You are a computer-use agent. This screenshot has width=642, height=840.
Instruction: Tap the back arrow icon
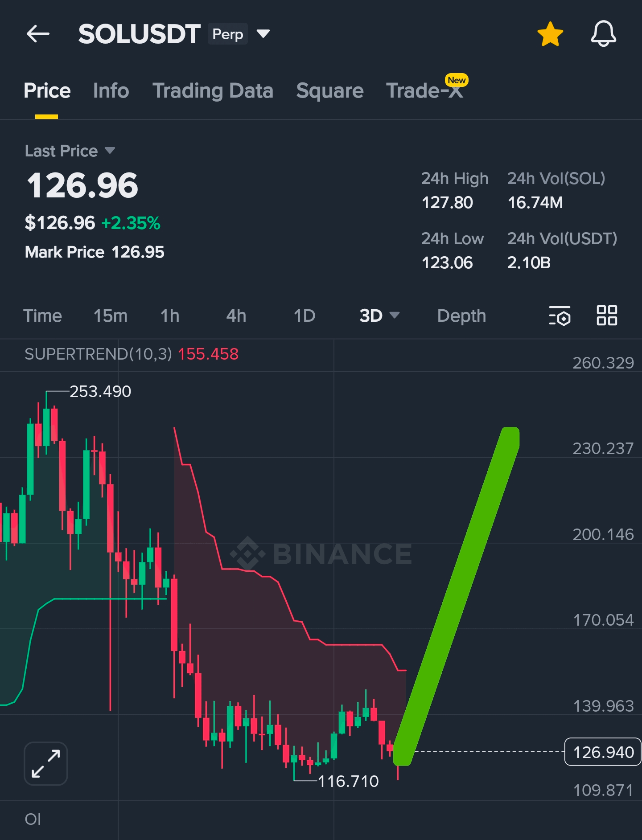pos(38,34)
